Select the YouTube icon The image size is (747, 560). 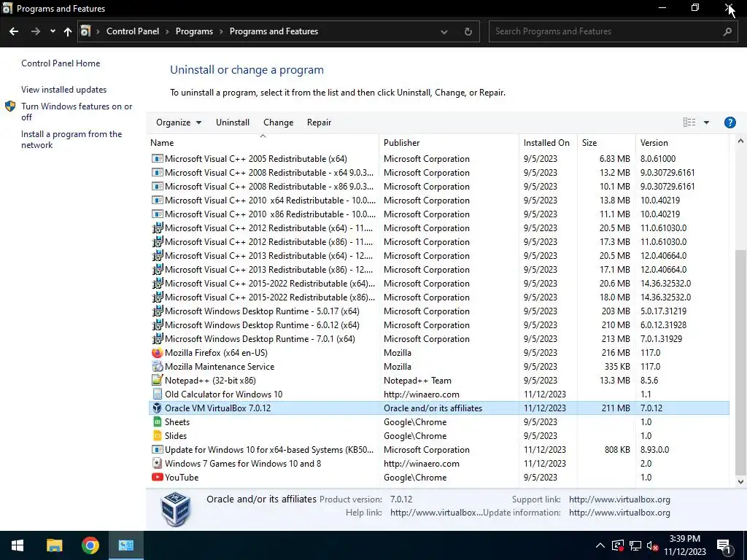157,477
